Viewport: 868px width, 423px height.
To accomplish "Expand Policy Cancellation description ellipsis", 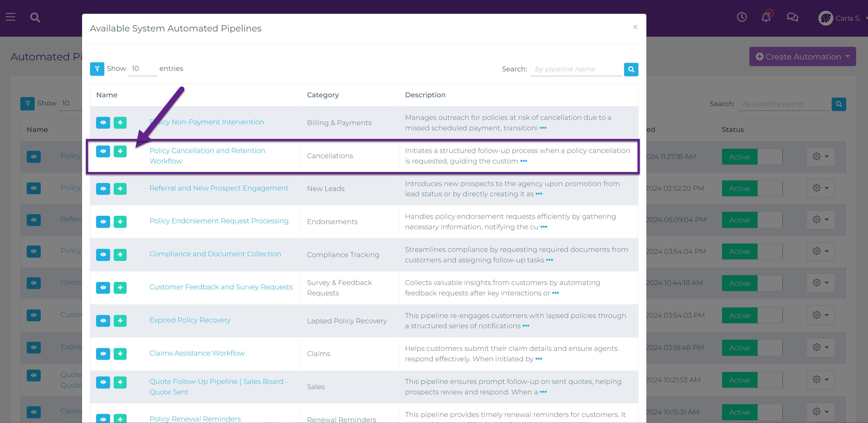I will (x=523, y=161).
